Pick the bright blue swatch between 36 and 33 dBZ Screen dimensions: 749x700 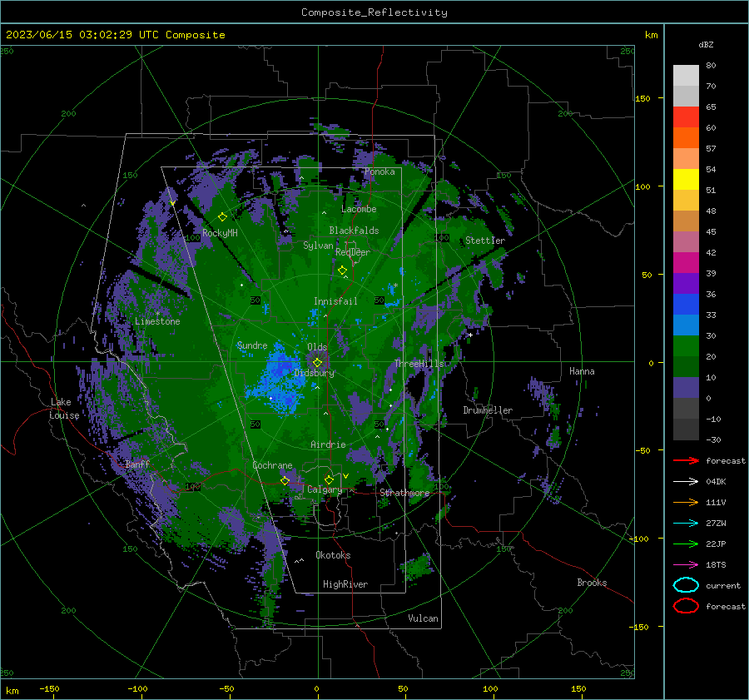coord(686,305)
